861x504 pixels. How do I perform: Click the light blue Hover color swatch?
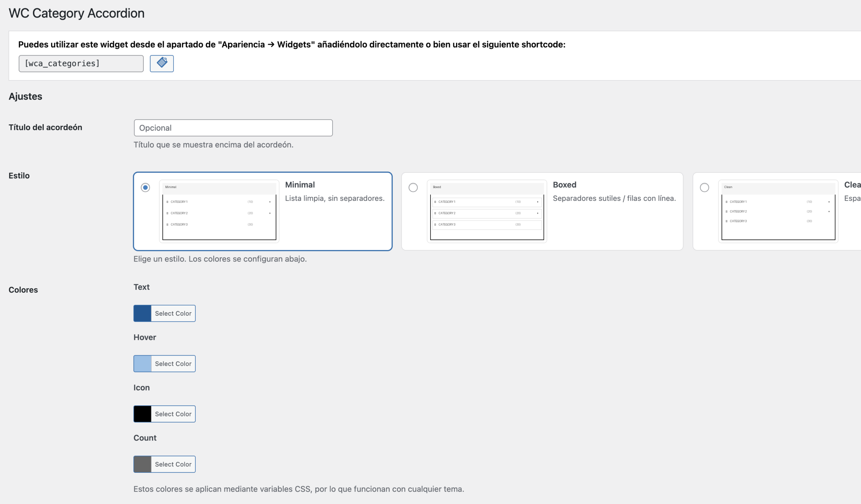tap(142, 363)
